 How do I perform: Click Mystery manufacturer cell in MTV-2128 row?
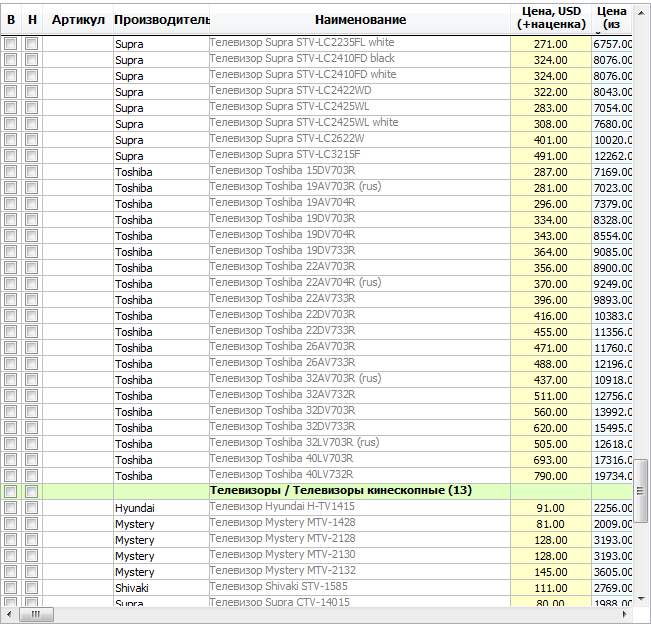(x=162, y=540)
